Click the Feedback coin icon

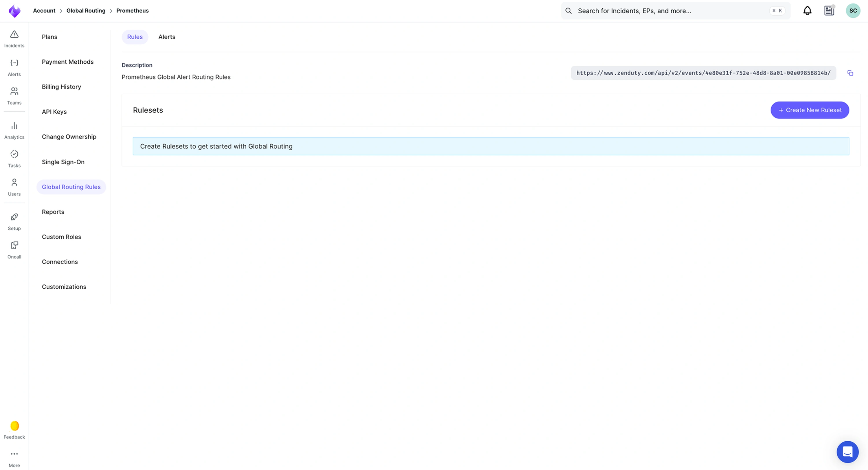pos(14,426)
